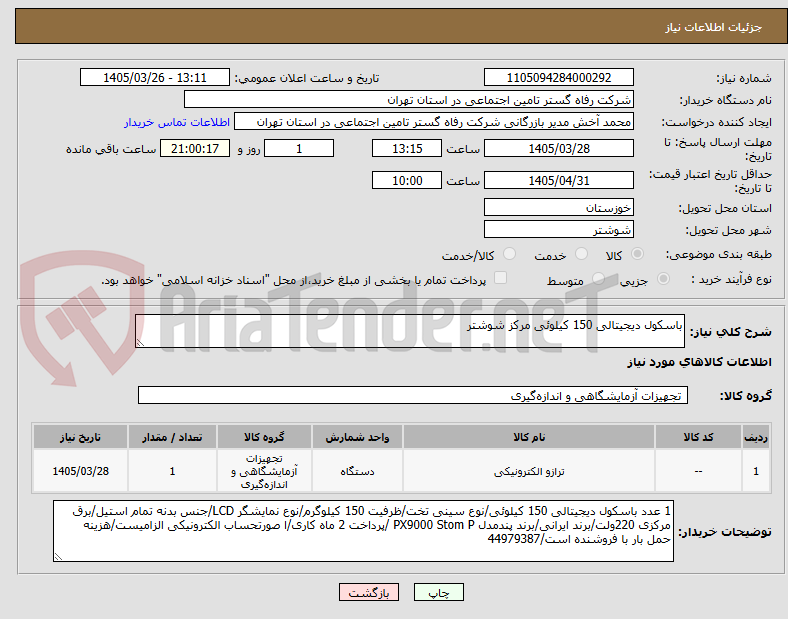Click the کد کالا column header

(699, 437)
